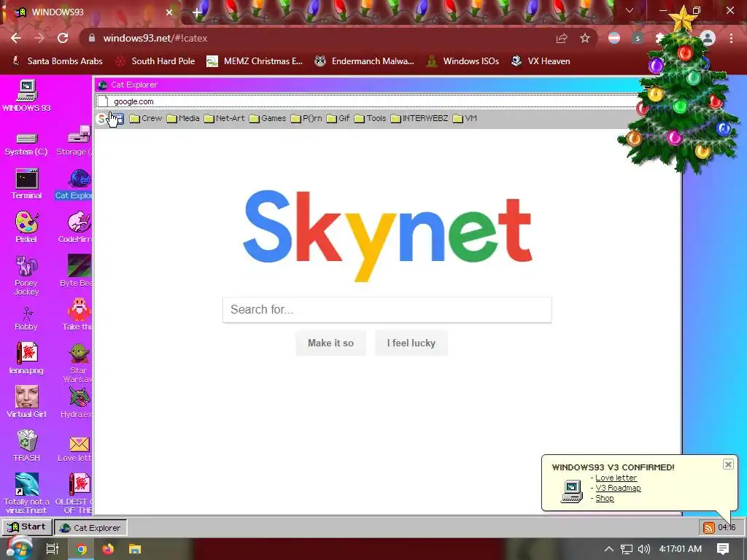Follow the 'V3 Roadmap' notification link
Viewport: 747px width, 560px height.
point(618,488)
